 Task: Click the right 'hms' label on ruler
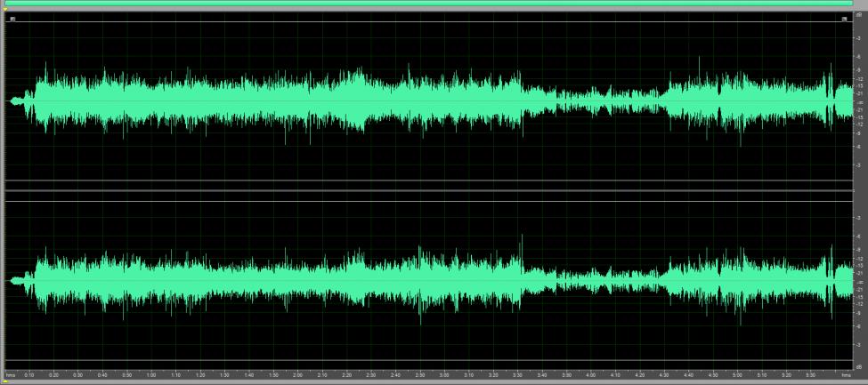(847, 375)
